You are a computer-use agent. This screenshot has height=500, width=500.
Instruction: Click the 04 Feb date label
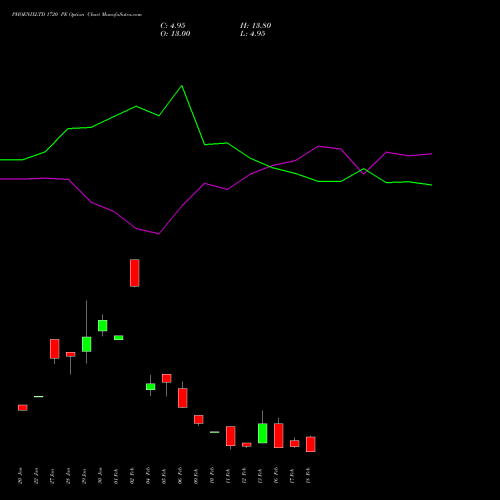pyautogui.click(x=149, y=476)
